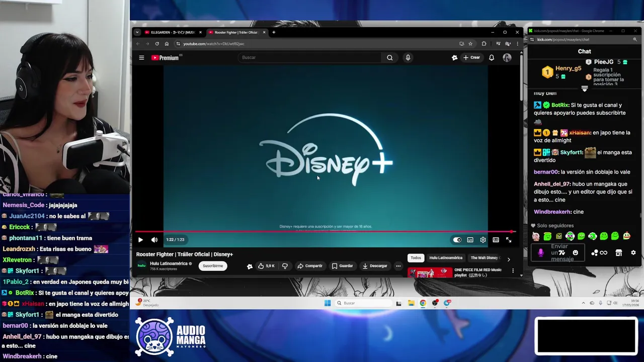Bookmark this page with the star
644x362 pixels.
(x=470, y=44)
